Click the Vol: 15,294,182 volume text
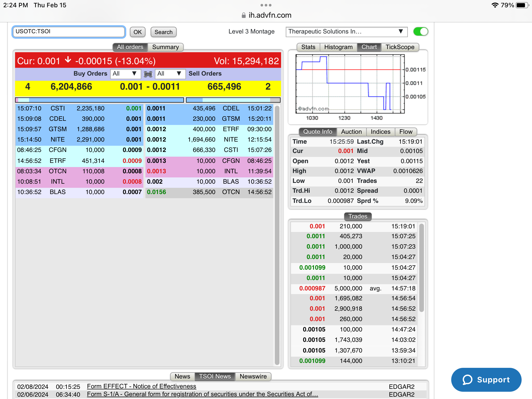 246,61
